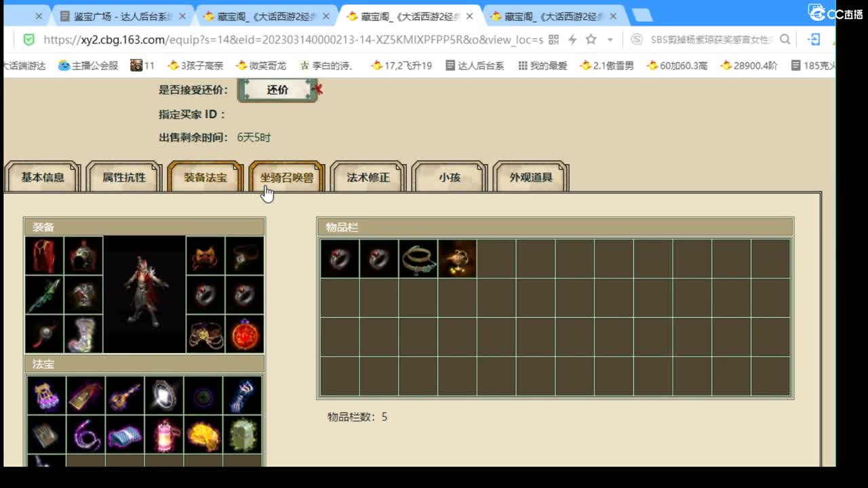Select the blue claw 法宝 icon

point(242,395)
